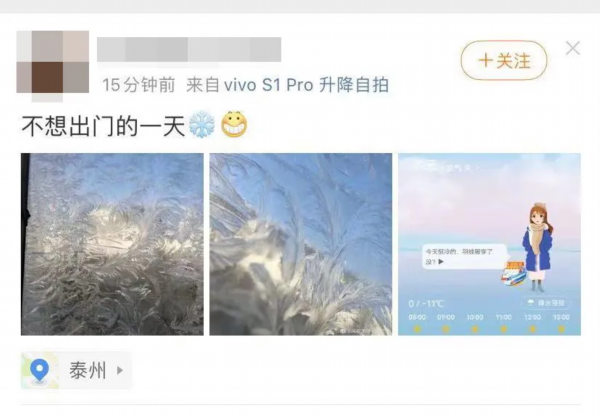The width and height of the screenshot is (600, 415).
Task: Click the 0/-11°C temperature reading
Action: pyautogui.click(x=426, y=304)
